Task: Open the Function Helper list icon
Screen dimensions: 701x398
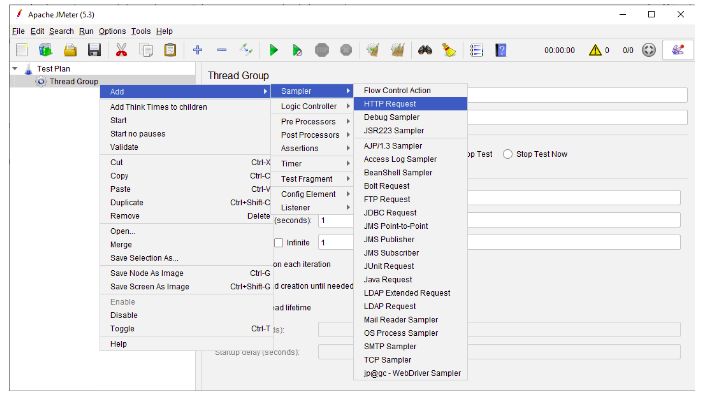Action: pos(477,50)
